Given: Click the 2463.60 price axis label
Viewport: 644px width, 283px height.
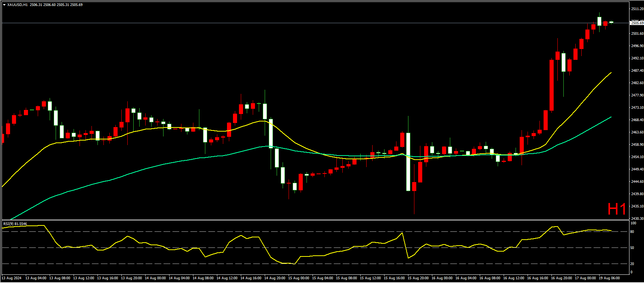Looking at the screenshot, I should [637, 132].
